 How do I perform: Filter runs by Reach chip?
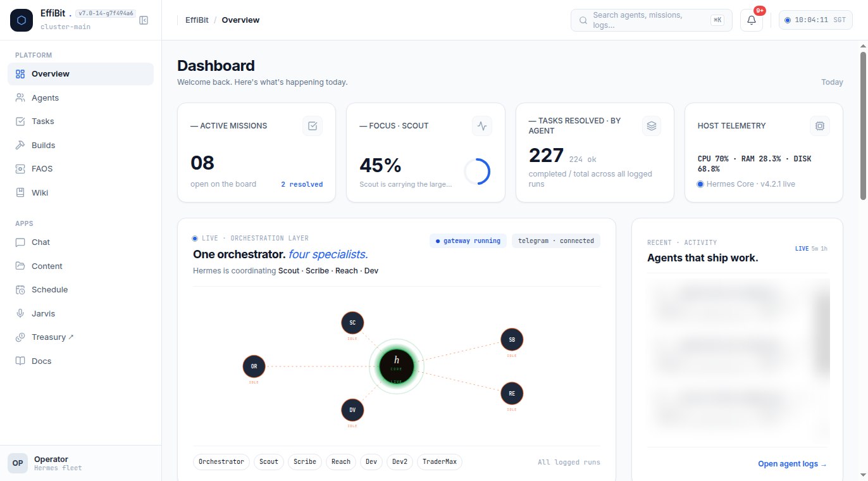click(x=341, y=462)
